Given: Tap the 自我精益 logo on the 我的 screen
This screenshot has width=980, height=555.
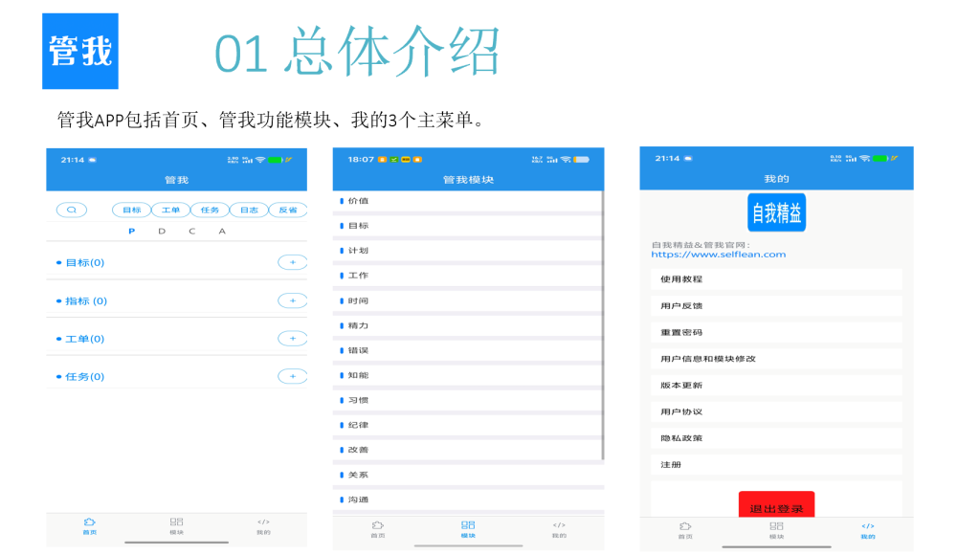Looking at the screenshot, I should 777,212.
